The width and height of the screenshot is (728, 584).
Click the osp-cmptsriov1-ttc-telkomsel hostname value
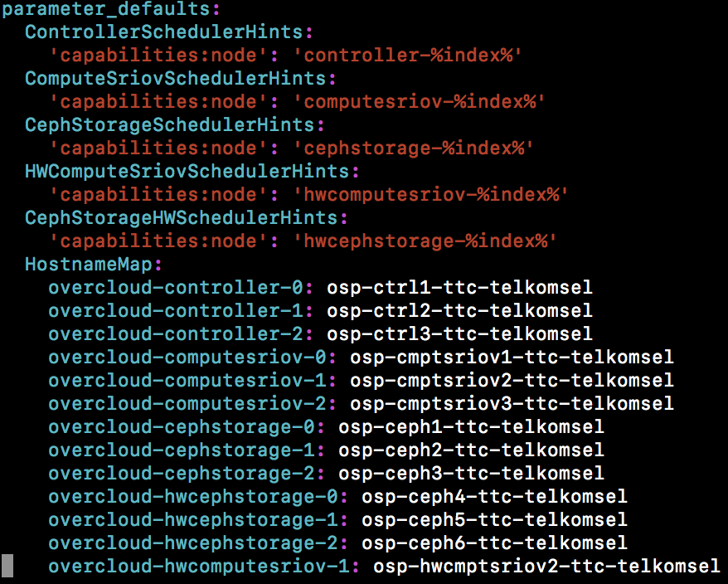512,358
